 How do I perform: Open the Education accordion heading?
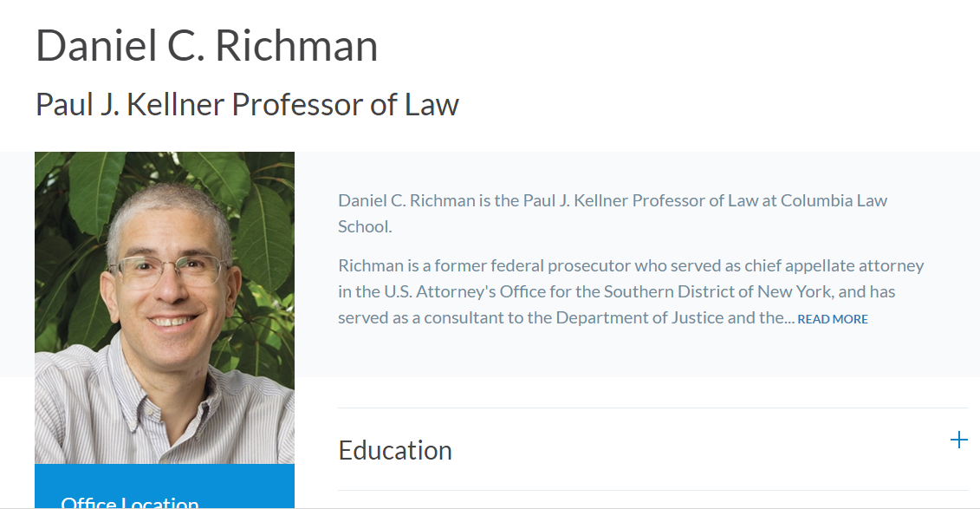[395, 450]
